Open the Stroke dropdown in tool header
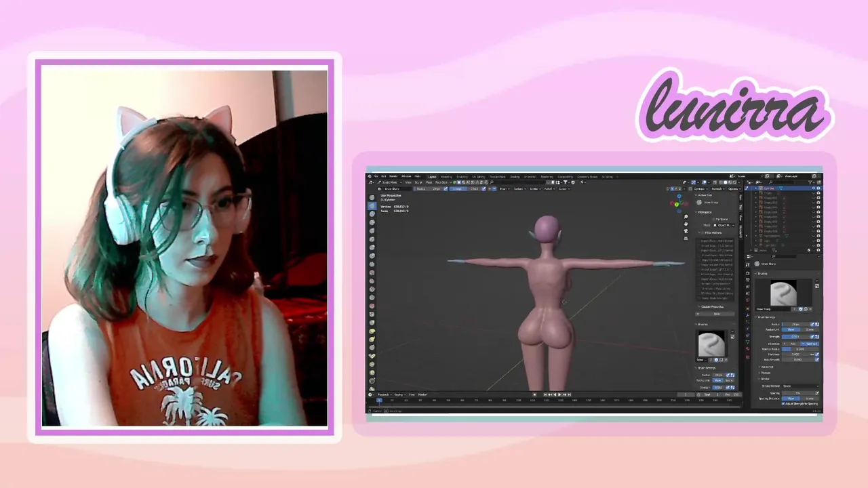 (x=535, y=188)
